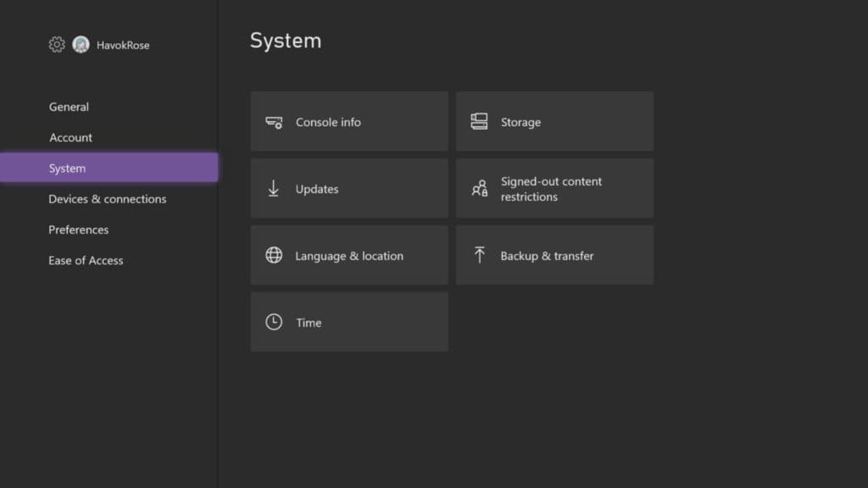The width and height of the screenshot is (868, 488).
Task: Open the Time settings tile
Action: [348, 322]
